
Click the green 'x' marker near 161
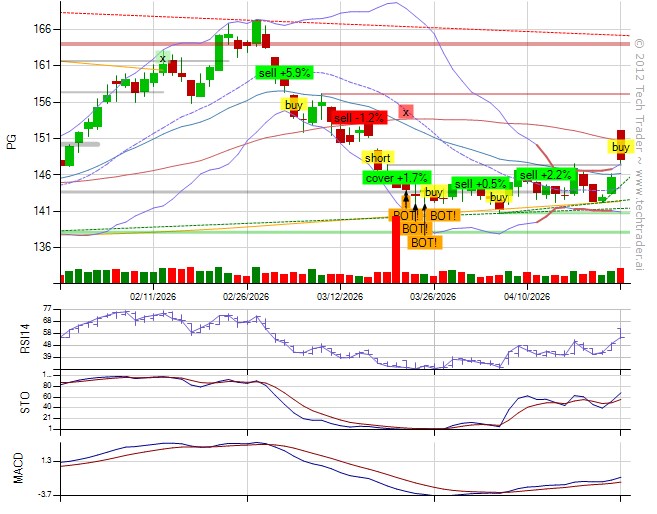162,59
